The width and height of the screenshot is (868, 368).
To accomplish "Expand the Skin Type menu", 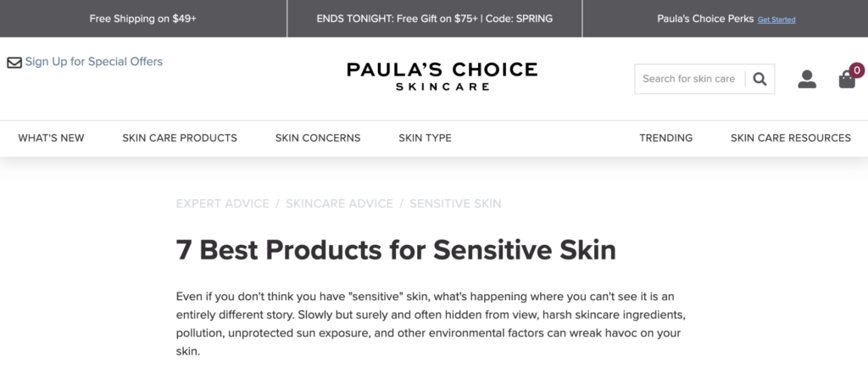I will (x=425, y=138).
